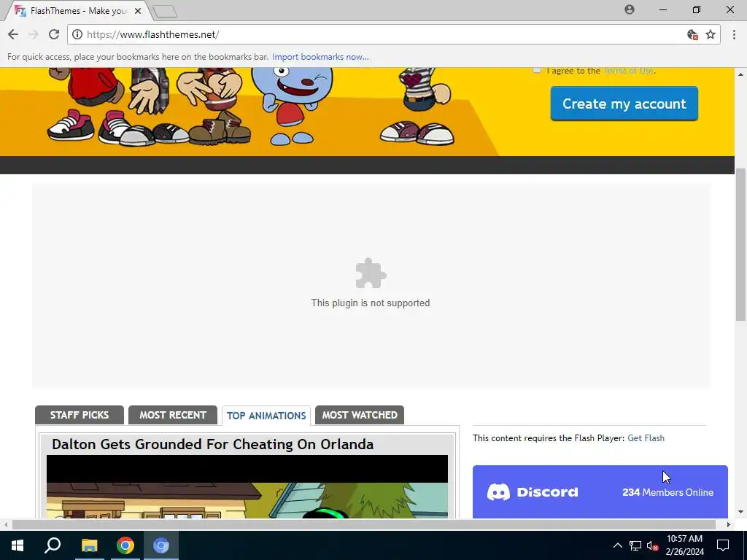Image resolution: width=747 pixels, height=560 pixels.
Task: Switch to the active Chromium taskbar window
Action: click(161, 545)
